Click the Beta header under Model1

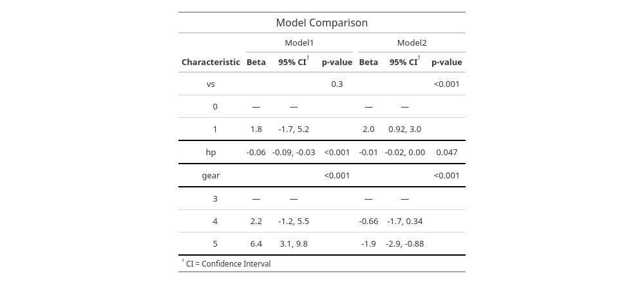(256, 62)
